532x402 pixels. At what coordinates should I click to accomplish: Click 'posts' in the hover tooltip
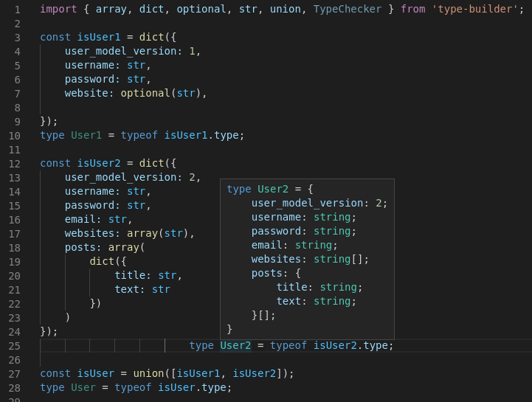(x=266, y=274)
